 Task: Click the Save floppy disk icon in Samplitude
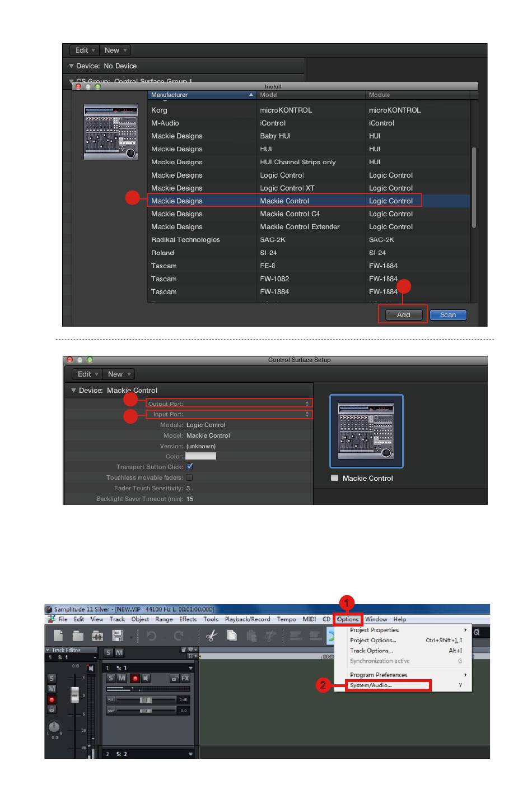tap(117, 636)
